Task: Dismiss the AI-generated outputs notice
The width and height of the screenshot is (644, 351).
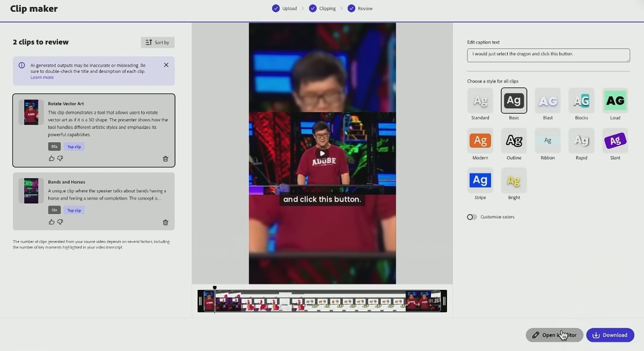Action: point(166,65)
